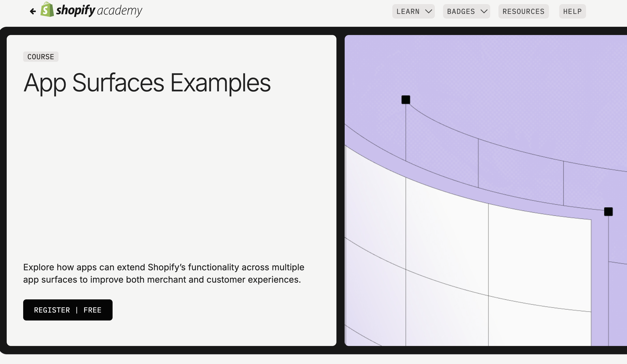The image size is (627, 364).
Task: Expand the LEARN dropdown menu
Action: (413, 11)
